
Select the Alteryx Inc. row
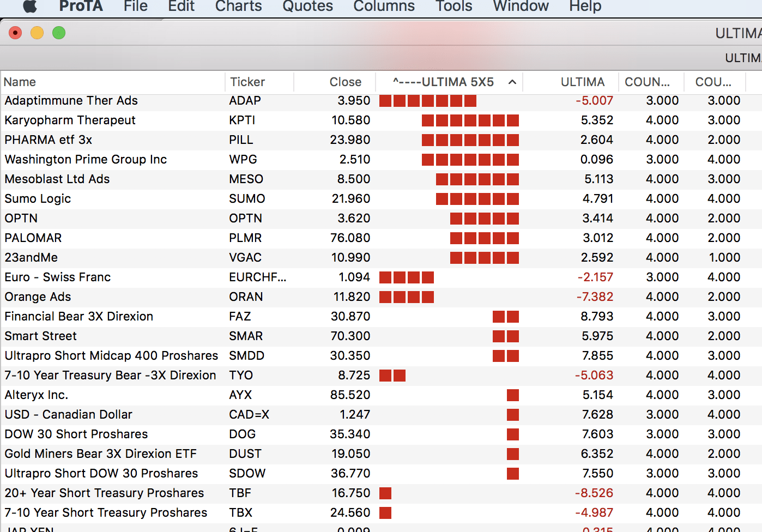[381, 395]
